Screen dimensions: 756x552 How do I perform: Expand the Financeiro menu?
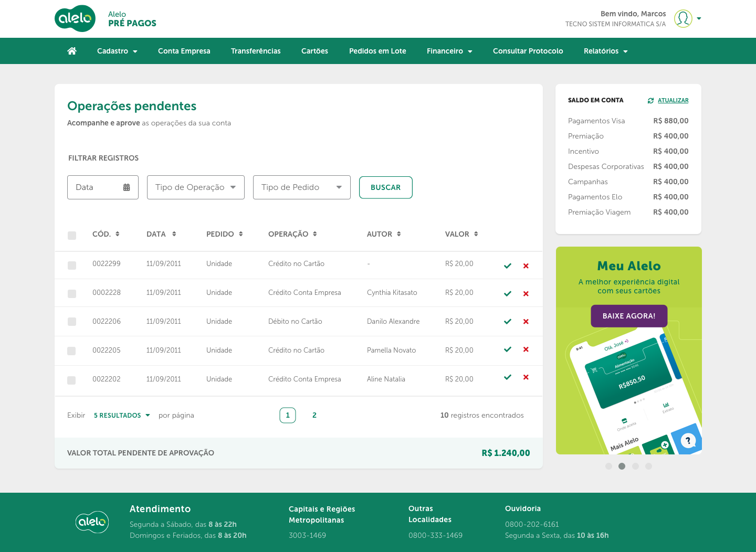(x=449, y=51)
